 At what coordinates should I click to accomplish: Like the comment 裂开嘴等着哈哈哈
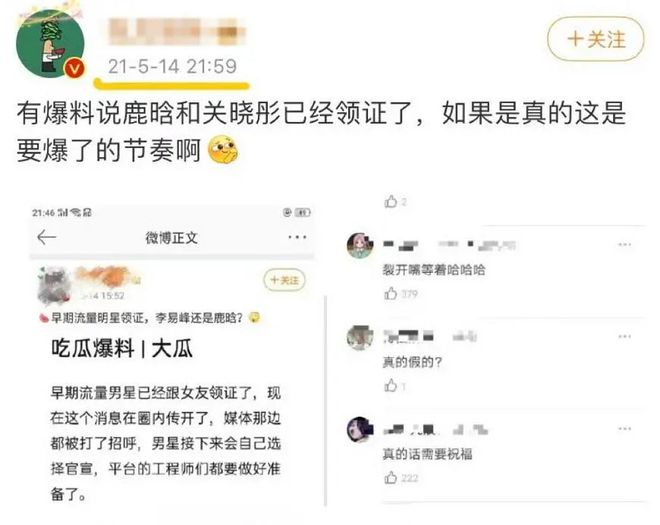coord(391,293)
